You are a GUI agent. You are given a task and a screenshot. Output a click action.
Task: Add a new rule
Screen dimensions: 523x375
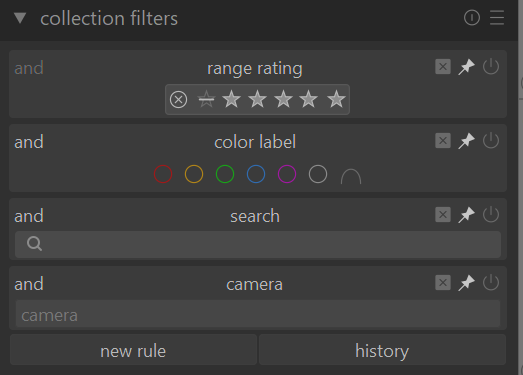(x=133, y=350)
